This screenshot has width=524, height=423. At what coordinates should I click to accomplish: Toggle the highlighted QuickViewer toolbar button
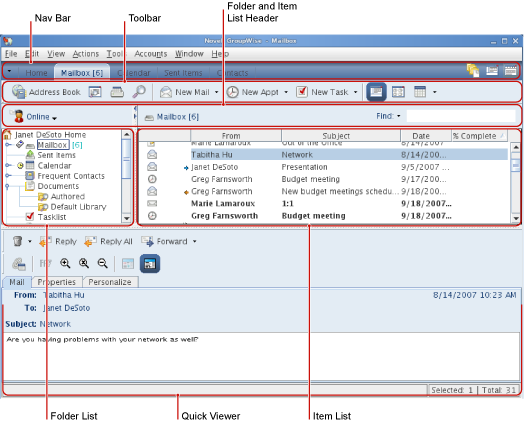click(376, 92)
